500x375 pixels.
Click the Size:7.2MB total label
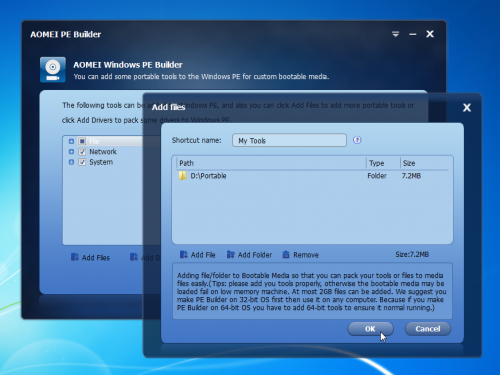pyautogui.click(x=412, y=255)
